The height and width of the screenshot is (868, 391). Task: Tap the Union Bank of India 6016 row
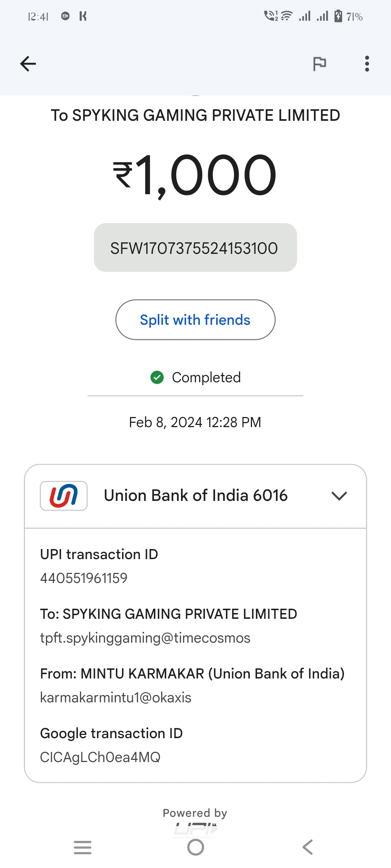pyautogui.click(x=195, y=496)
